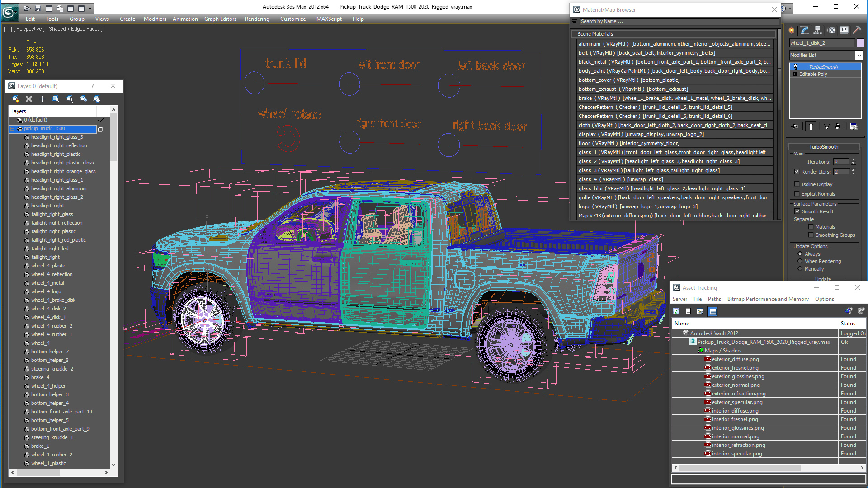Collapse the pickup_truck_1500 layer tree
Image resolution: width=868 pixels, height=488 pixels.
pos(13,129)
